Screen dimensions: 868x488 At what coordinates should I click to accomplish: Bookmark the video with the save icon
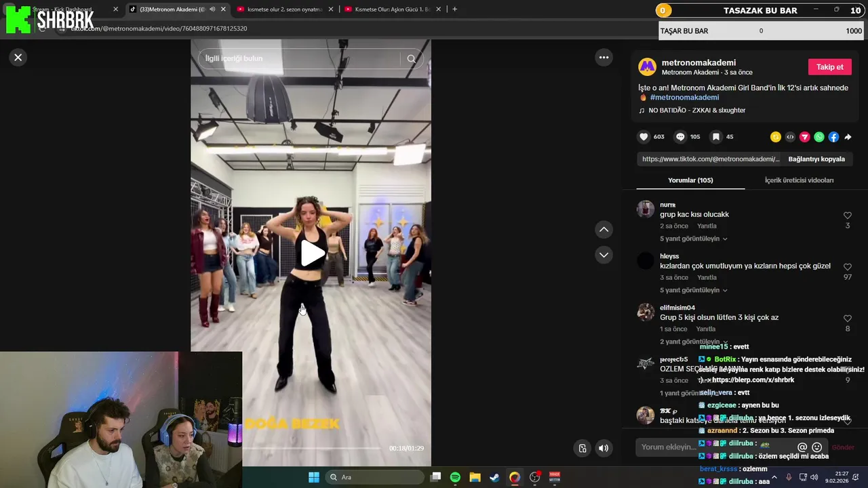pos(715,137)
